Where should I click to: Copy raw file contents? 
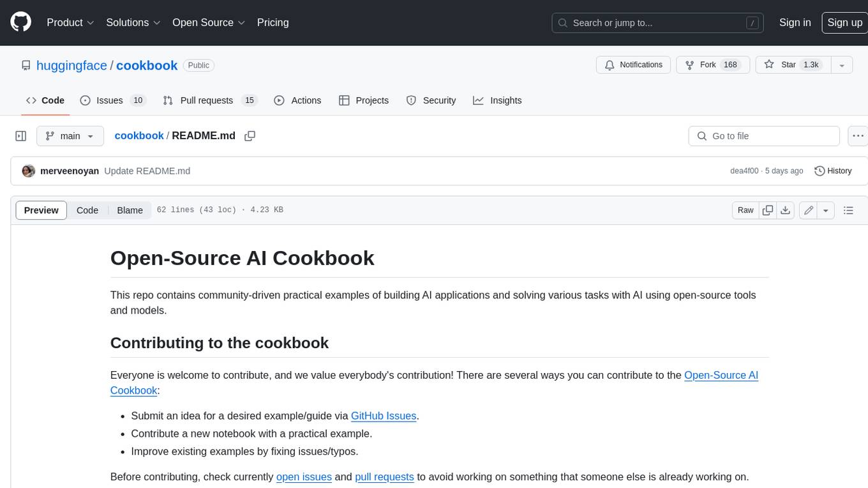tap(768, 210)
